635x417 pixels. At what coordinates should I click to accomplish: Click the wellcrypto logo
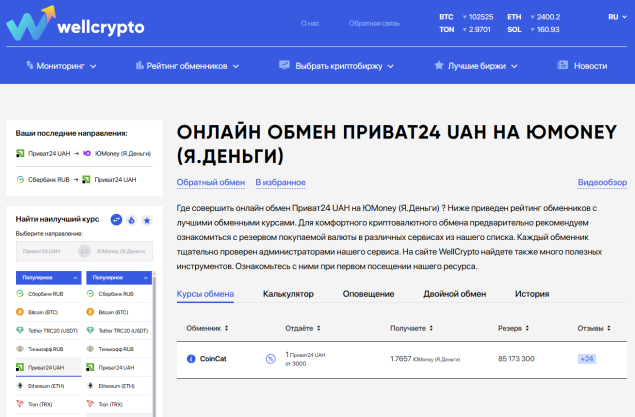[75, 23]
